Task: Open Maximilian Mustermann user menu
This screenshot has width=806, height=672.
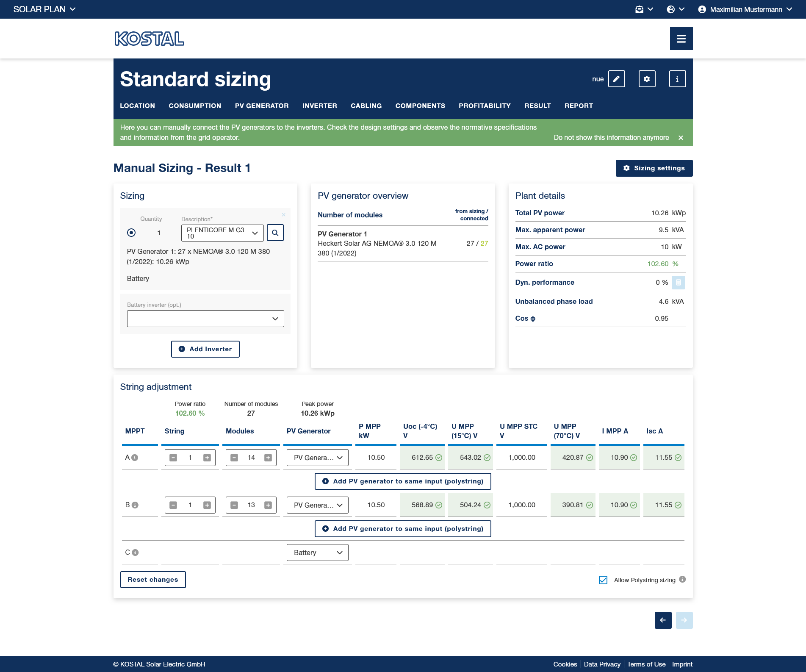Action: 745,9
